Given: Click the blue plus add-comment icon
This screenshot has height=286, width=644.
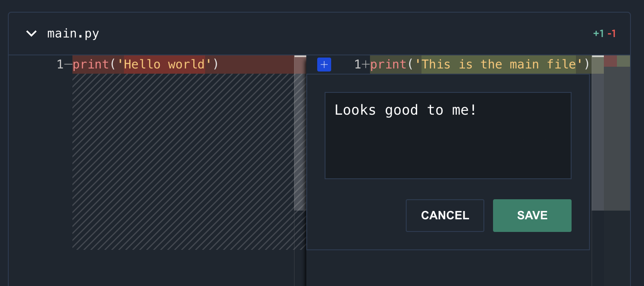Looking at the screenshot, I should click(x=324, y=65).
